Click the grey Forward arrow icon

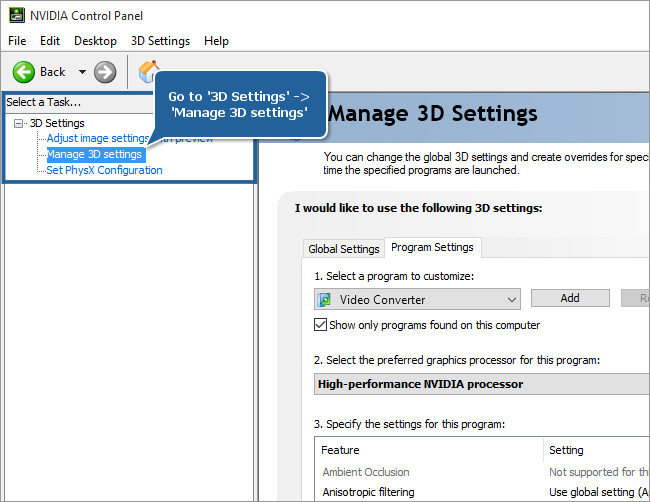point(105,72)
